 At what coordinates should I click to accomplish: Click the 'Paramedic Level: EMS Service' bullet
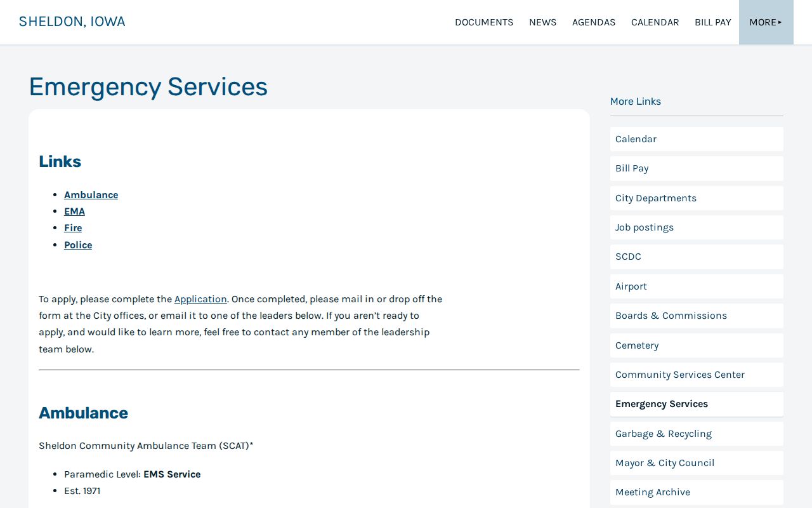tap(132, 474)
